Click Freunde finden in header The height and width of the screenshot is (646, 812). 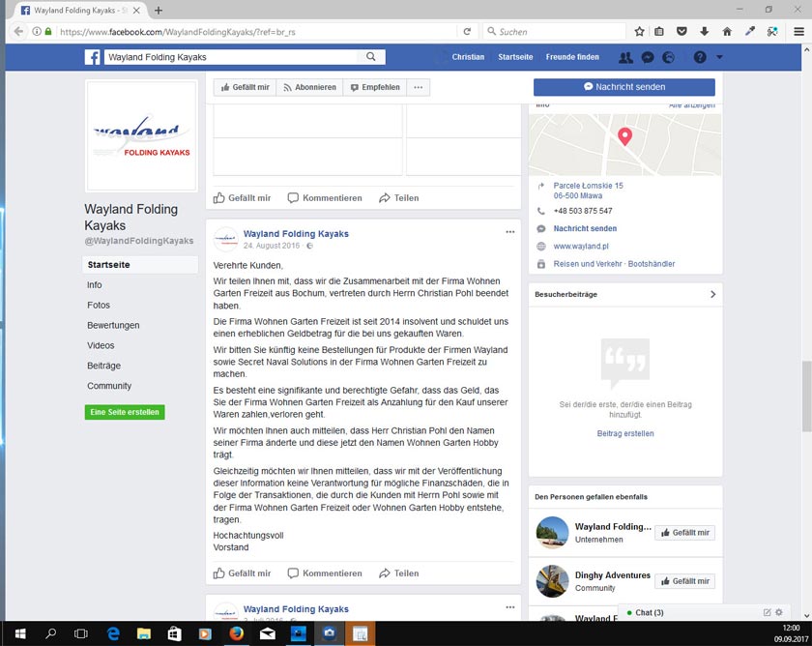coord(572,57)
